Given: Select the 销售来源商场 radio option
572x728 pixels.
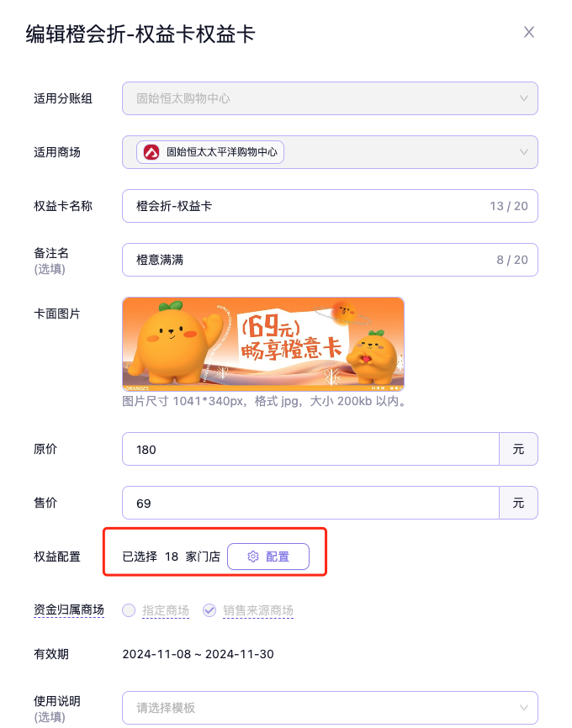Looking at the screenshot, I should point(209,610).
